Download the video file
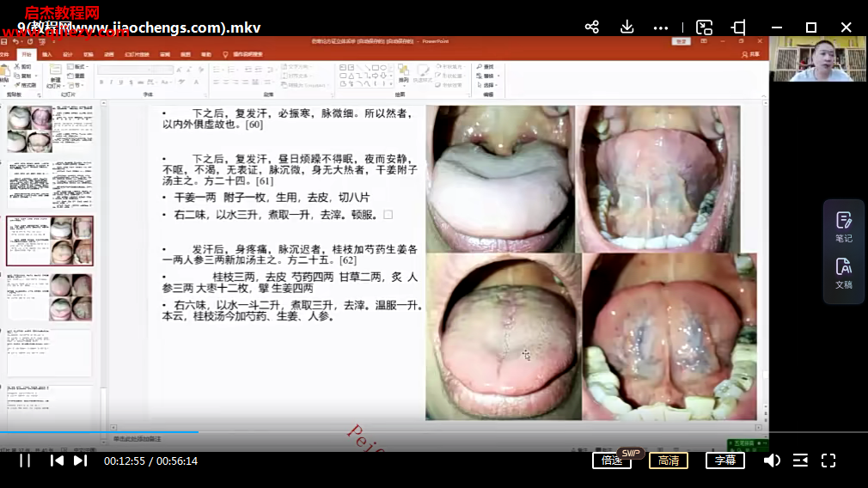Viewport: 868px width, 488px height. (627, 27)
